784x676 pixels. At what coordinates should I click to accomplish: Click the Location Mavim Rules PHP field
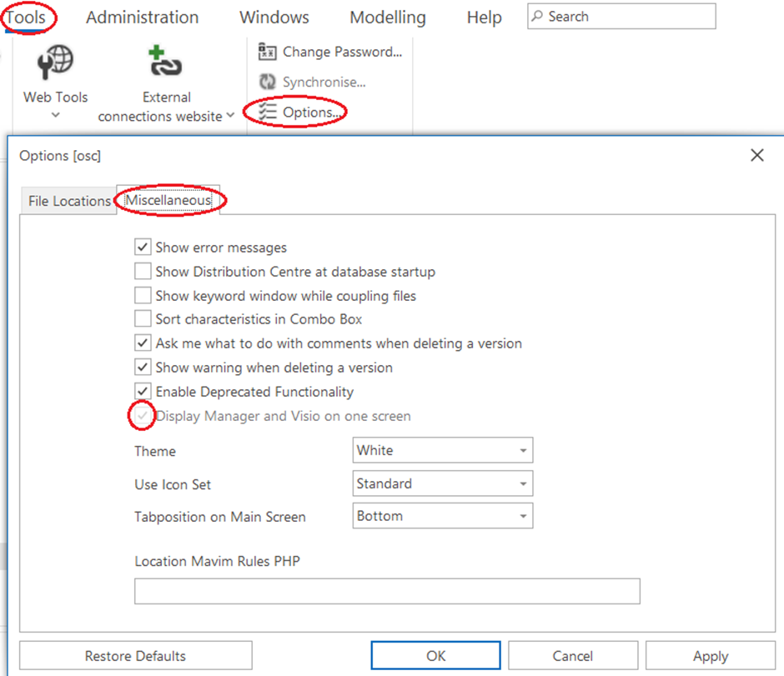(x=387, y=591)
